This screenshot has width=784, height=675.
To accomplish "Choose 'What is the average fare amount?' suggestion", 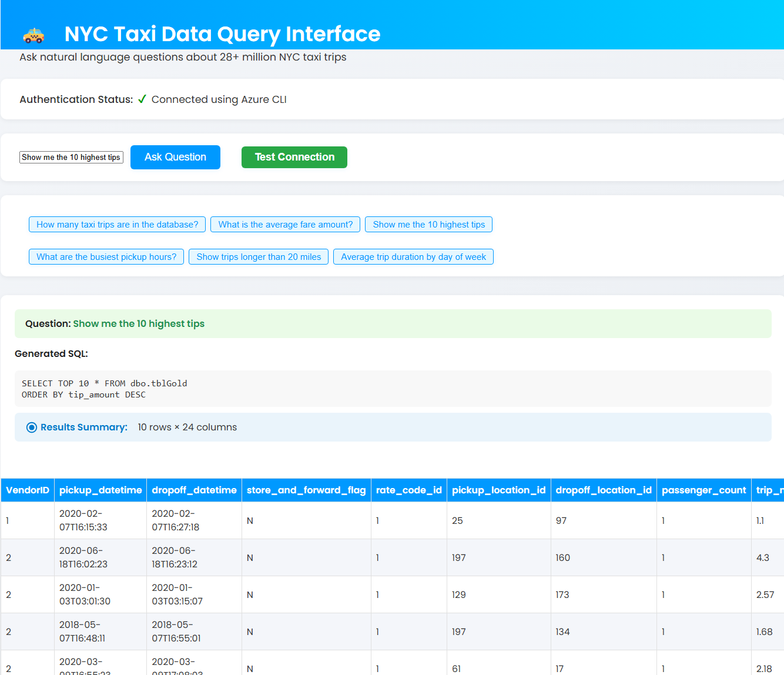I will (285, 225).
